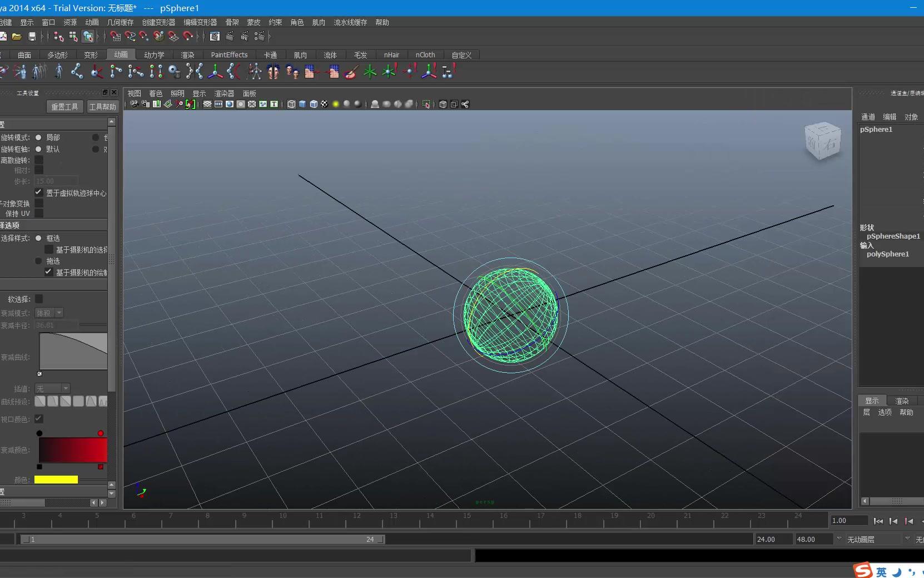
Task: Open a scene with the folder icon
Action: coord(17,37)
